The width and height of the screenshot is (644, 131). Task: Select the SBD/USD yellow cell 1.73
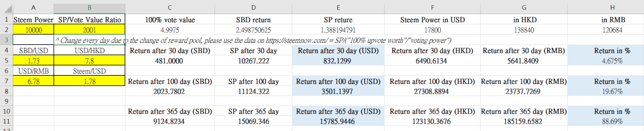click(33, 61)
